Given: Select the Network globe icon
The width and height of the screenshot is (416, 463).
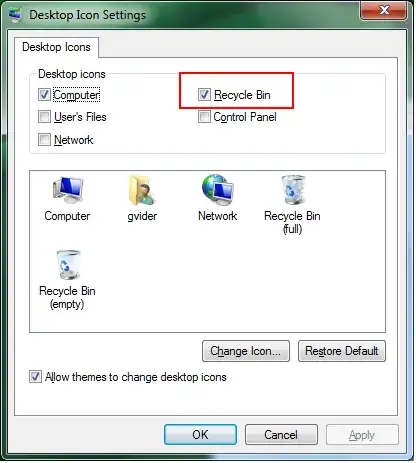Looking at the screenshot, I should click(218, 190).
